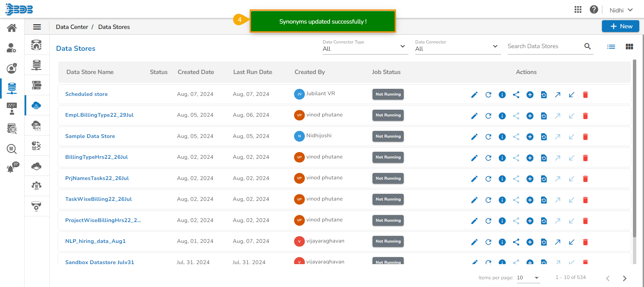Go to Data Center breadcrumb
Image resolution: width=644 pixels, height=287 pixels.
pos(72,27)
